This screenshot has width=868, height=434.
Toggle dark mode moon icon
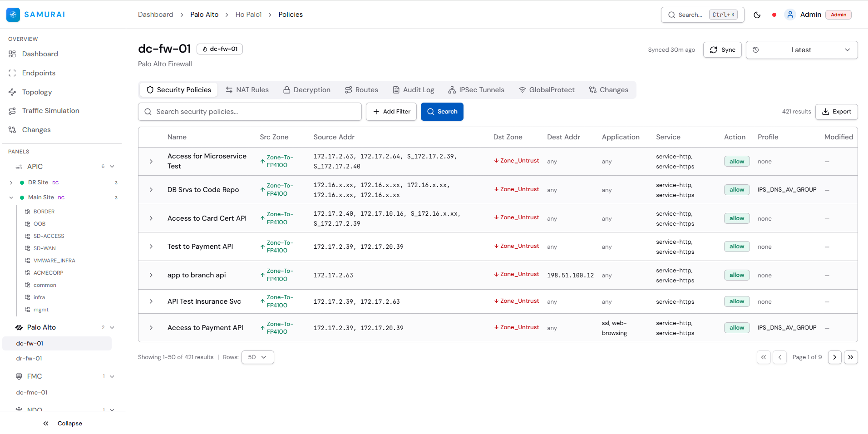pyautogui.click(x=757, y=15)
